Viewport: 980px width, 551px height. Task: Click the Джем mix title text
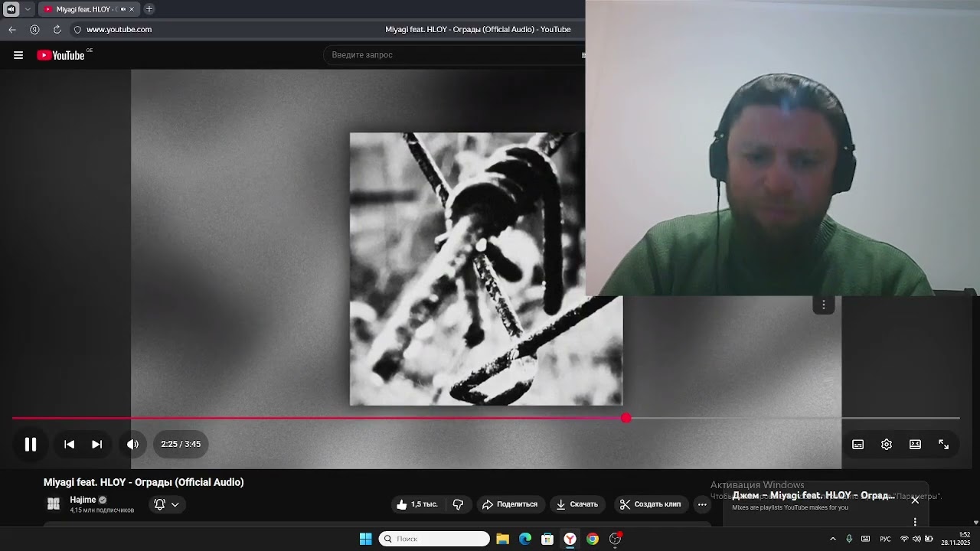(x=813, y=495)
